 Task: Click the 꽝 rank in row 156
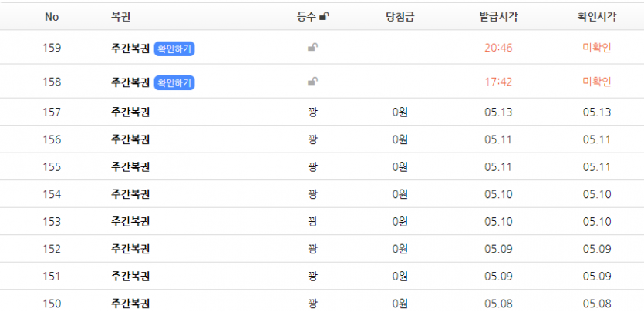(x=312, y=139)
